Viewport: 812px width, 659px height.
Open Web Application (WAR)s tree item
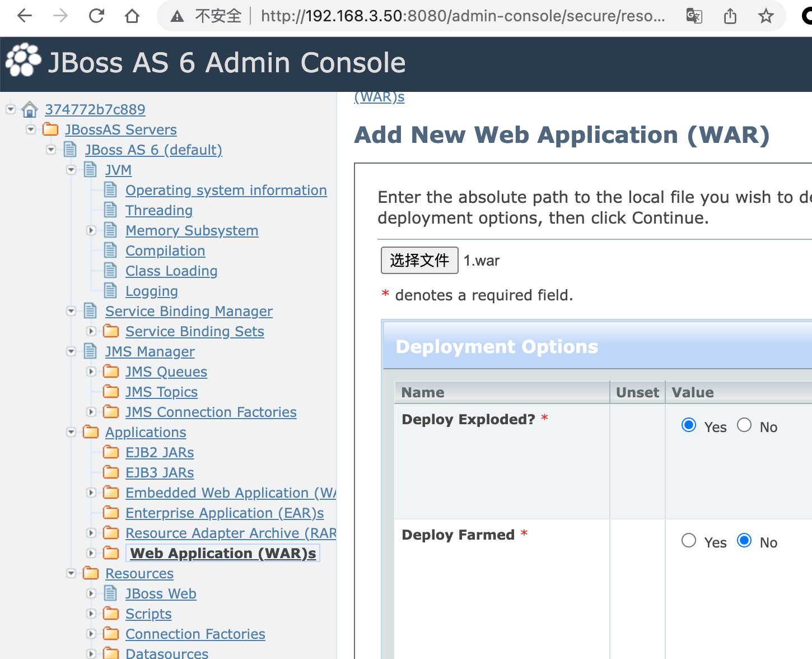pos(223,553)
